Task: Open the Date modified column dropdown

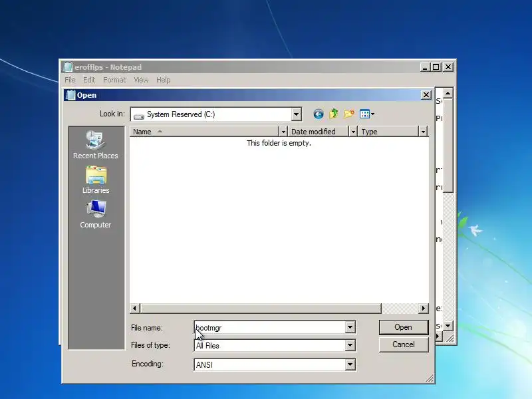Action: tap(353, 132)
